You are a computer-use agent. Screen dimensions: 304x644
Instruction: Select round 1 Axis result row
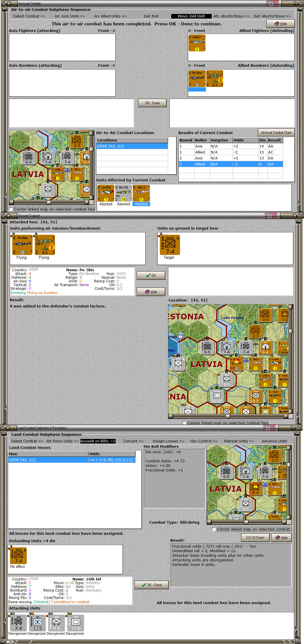[x=231, y=146]
